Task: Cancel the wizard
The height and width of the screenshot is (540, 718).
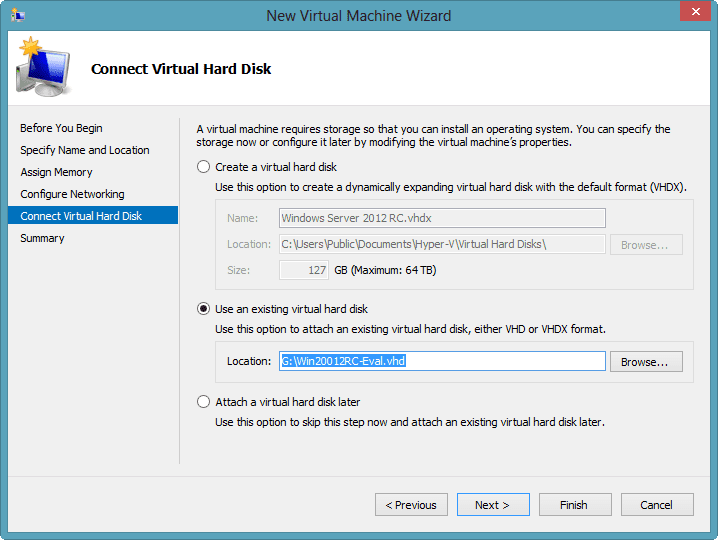Action: (657, 505)
